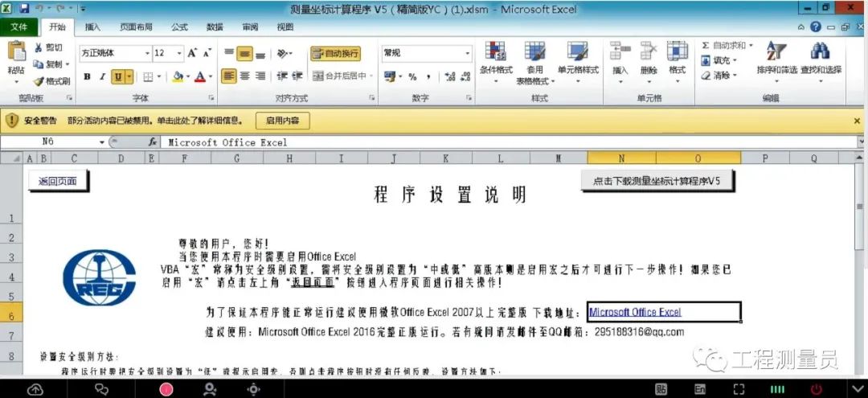Screen dimensions: 868x398
Task: Open the Clear dropdown
Action: click(735, 76)
